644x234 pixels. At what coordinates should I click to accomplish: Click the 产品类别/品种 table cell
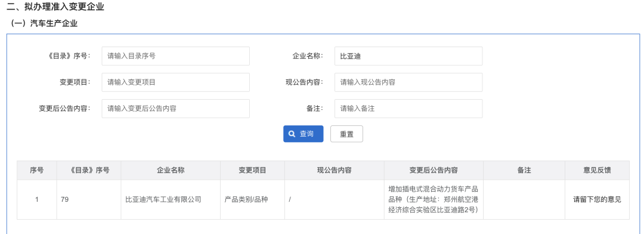click(x=252, y=200)
